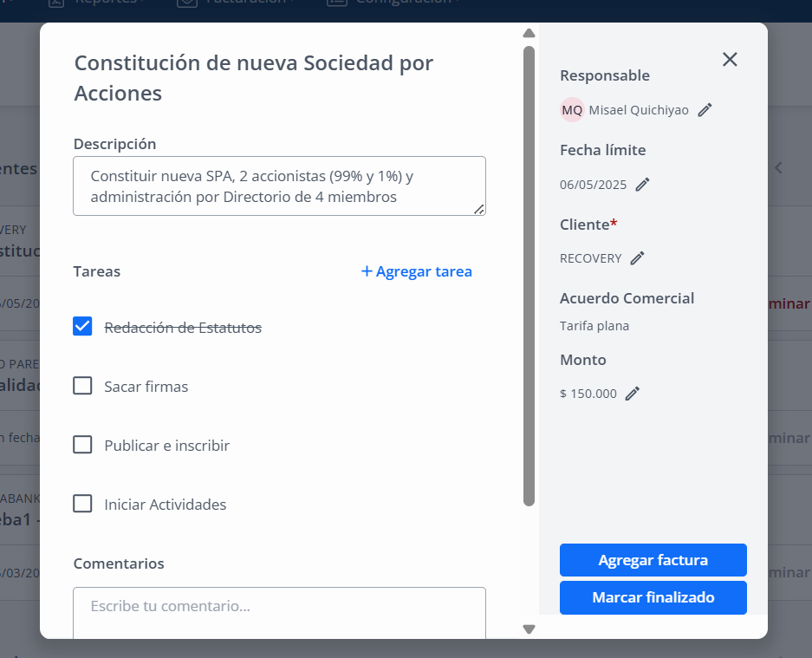Click the scrollbar down arrow

click(x=529, y=629)
